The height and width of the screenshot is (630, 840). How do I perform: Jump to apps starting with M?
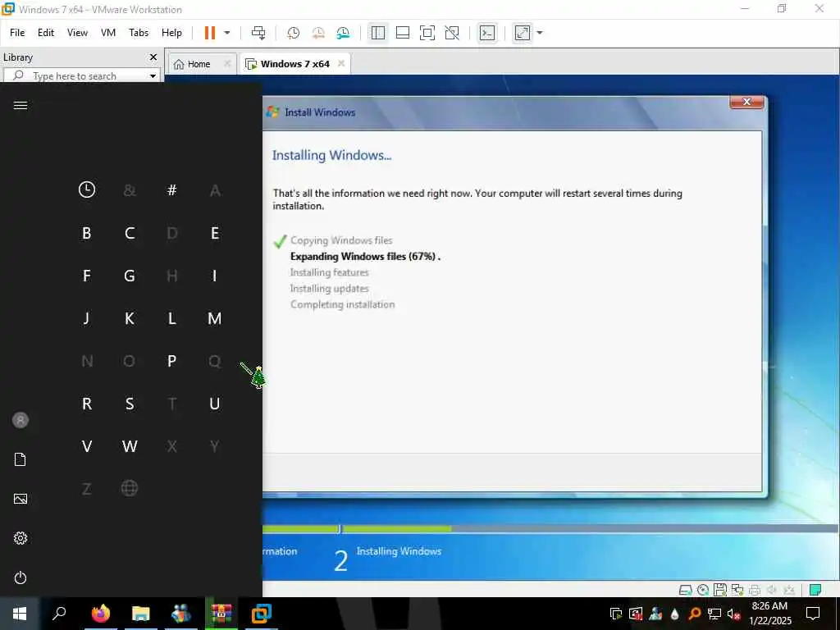(215, 319)
